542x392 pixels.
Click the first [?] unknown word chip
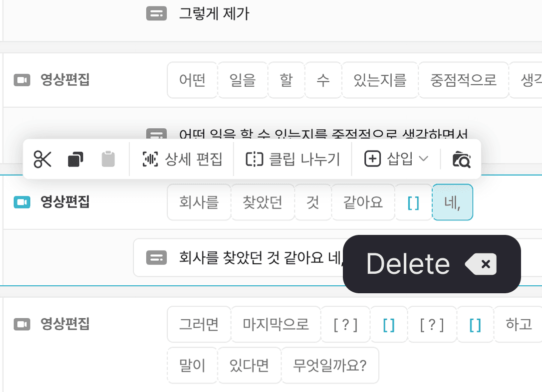coord(346,324)
